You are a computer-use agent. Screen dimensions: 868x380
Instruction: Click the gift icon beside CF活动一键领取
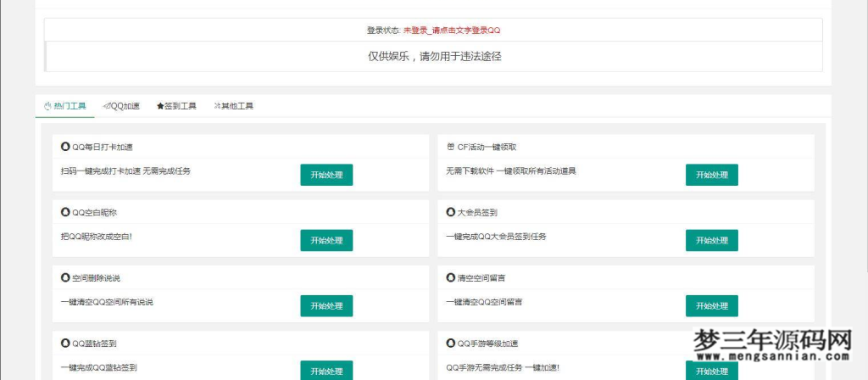tap(450, 147)
